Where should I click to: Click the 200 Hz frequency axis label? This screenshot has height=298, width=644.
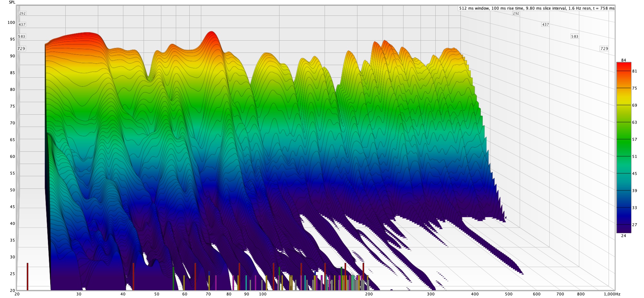(x=369, y=294)
